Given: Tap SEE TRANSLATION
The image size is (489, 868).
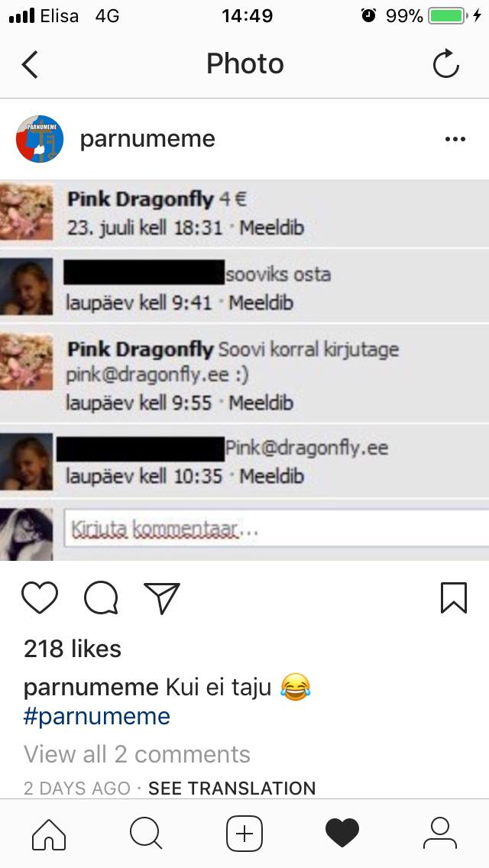Looking at the screenshot, I should [x=232, y=788].
